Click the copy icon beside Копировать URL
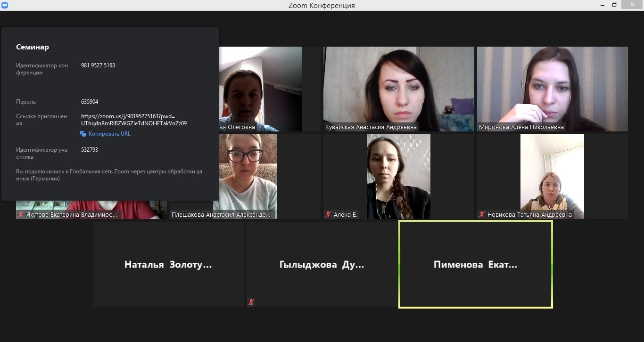The width and height of the screenshot is (644, 342). (83, 134)
